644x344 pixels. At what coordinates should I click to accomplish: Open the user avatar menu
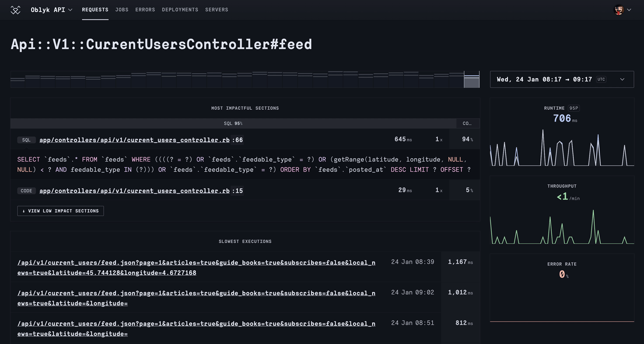[619, 10]
